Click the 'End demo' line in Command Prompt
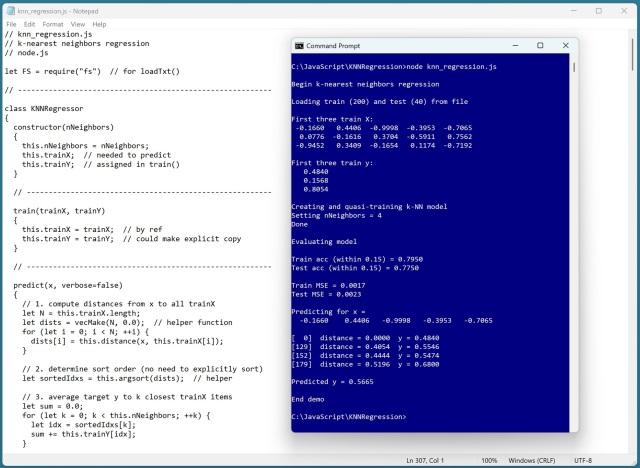640x468 pixels. 308,399
